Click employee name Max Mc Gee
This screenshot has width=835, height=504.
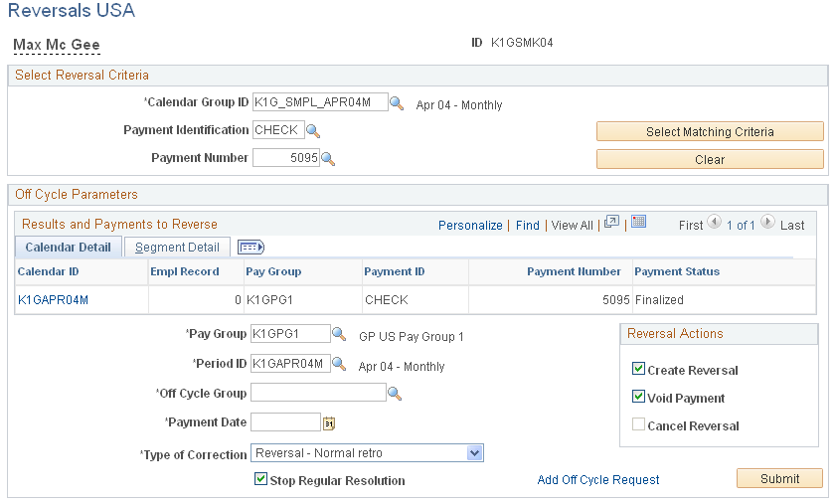(57, 45)
